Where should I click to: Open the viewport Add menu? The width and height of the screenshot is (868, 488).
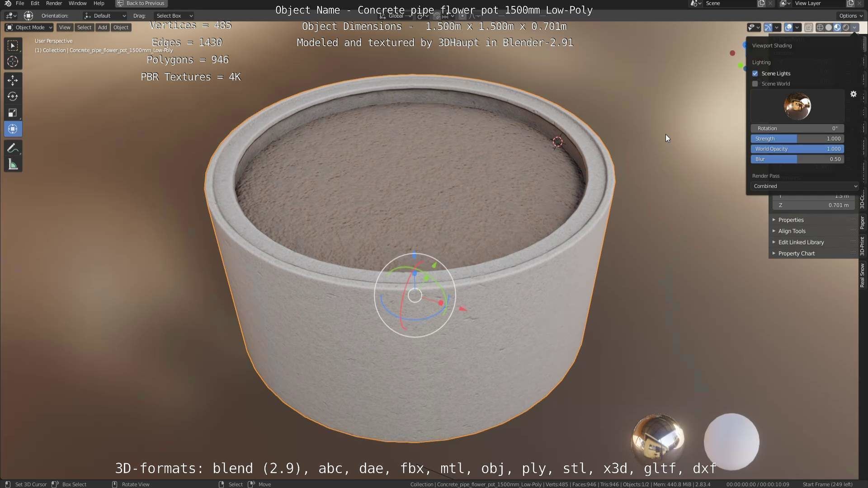(103, 28)
